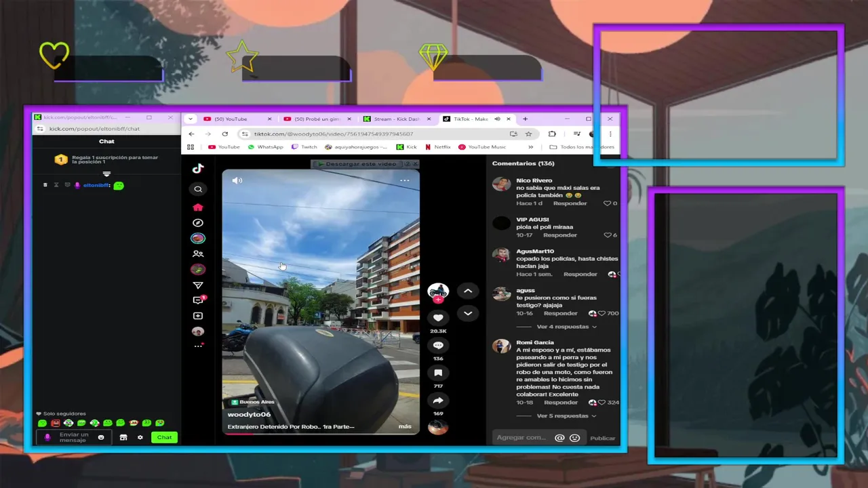
Task: Open the Twitch bookmark
Action: (304, 147)
